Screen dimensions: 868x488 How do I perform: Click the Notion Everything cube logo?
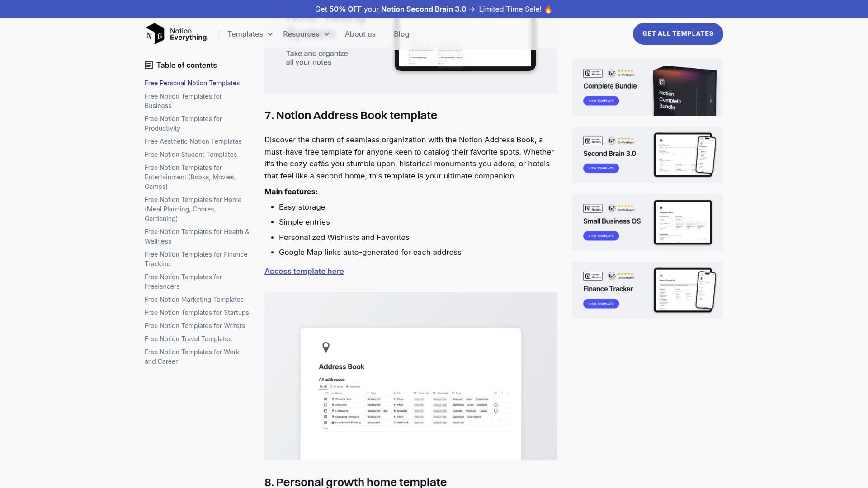click(155, 34)
